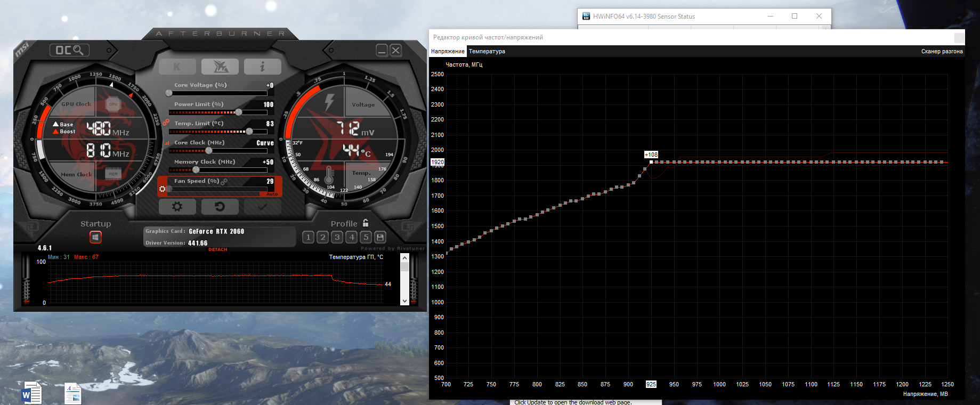Apply settings with the checkmark button
The height and width of the screenshot is (405, 980).
[263, 207]
